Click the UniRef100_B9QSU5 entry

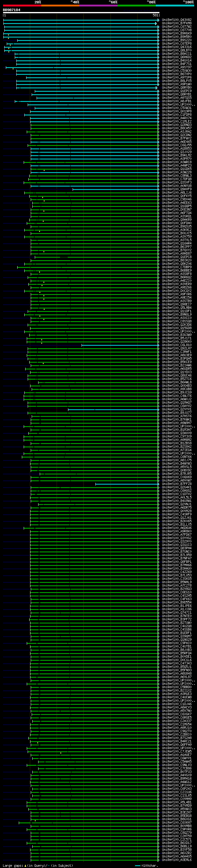click(x=177, y=226)
